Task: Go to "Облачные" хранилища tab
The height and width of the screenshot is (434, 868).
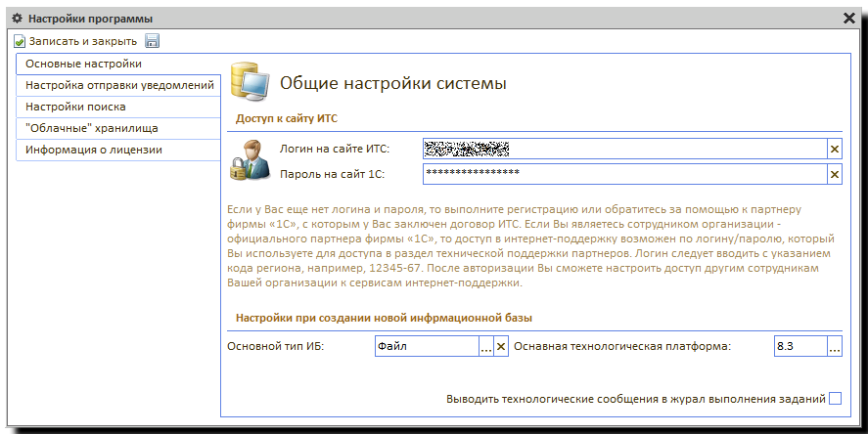Action: [x=117, y=128]
